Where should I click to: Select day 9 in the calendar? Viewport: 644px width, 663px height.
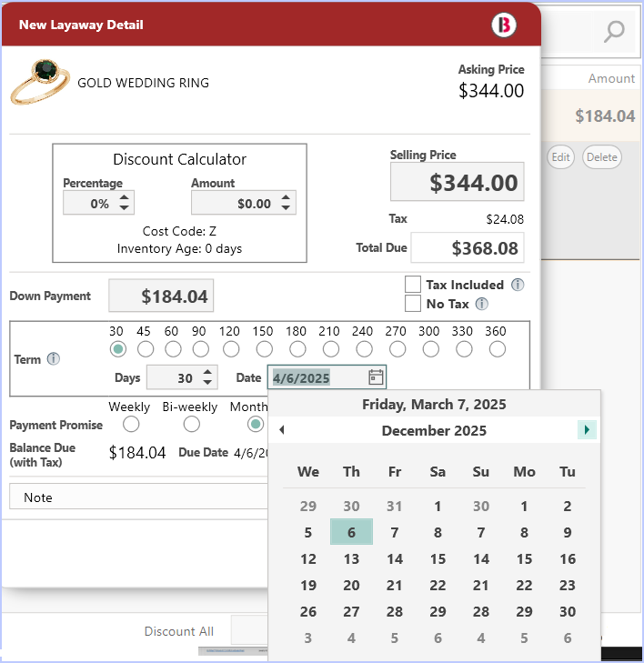pyautogui.click(x=568, y=532)
